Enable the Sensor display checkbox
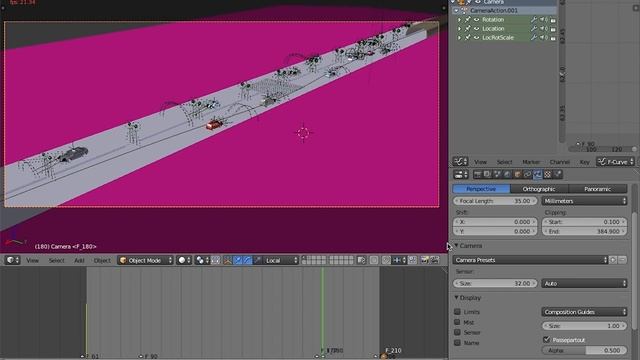 (x=457, y=332)
